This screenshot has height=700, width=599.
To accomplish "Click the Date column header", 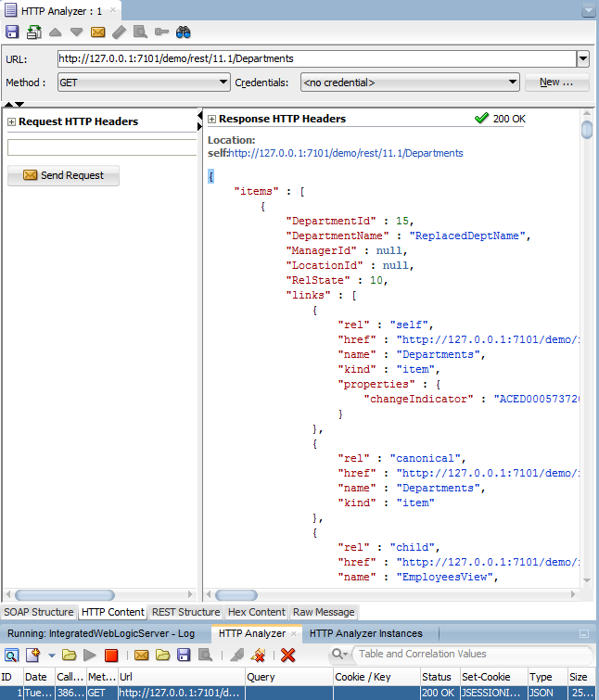I will pyautogui.click(x=39, y=677).
